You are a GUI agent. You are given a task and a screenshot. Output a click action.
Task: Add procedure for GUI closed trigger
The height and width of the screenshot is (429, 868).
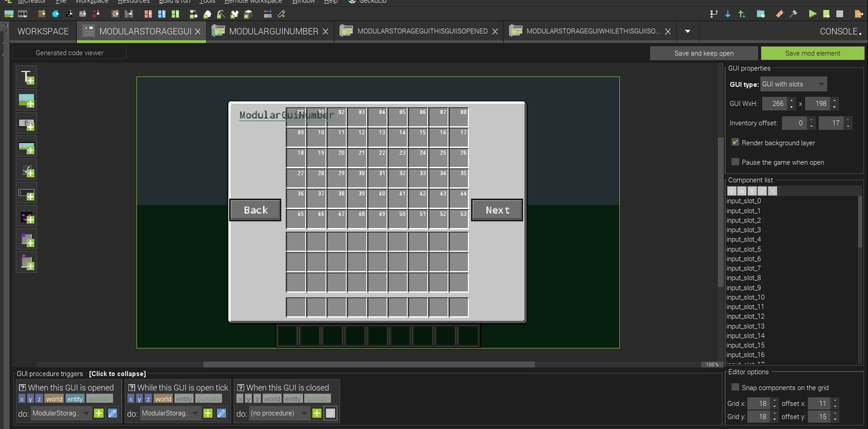click(317, 413)
